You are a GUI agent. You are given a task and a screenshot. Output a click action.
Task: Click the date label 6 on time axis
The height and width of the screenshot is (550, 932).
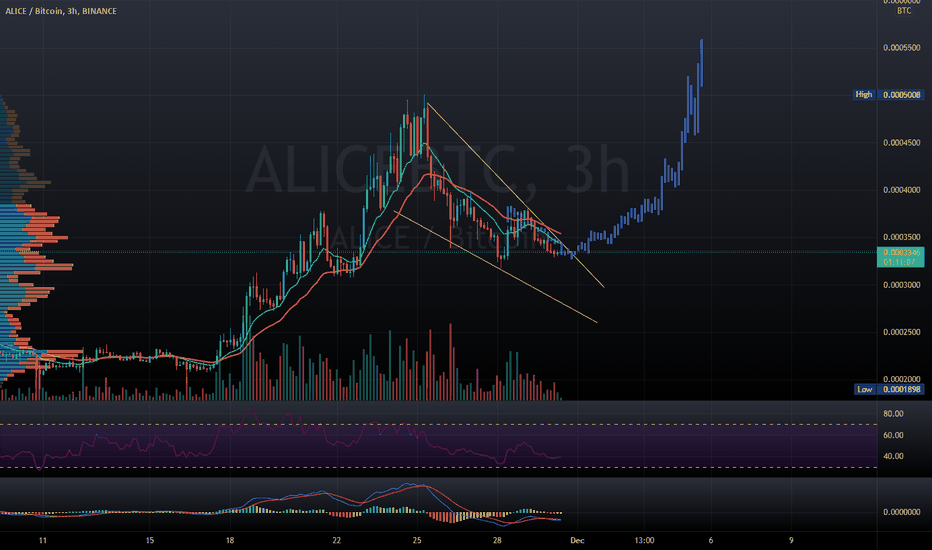click(711, 540)
